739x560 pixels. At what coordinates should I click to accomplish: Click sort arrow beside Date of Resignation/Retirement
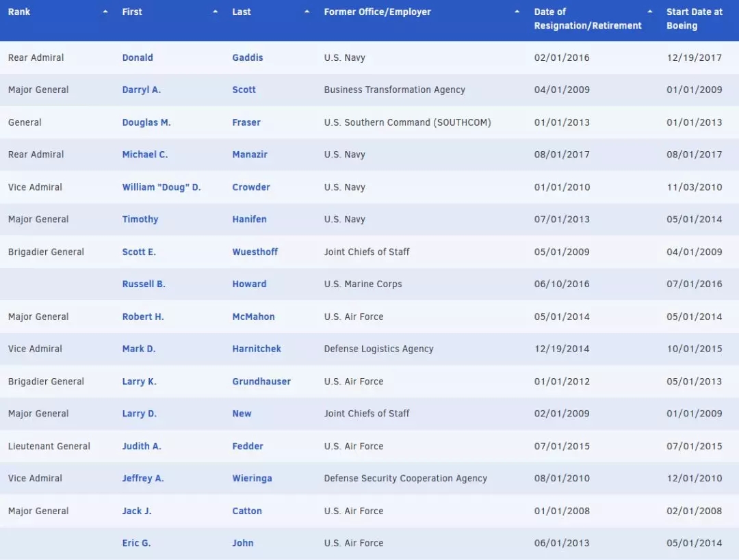pyautogui.click(x=650, y=12)
